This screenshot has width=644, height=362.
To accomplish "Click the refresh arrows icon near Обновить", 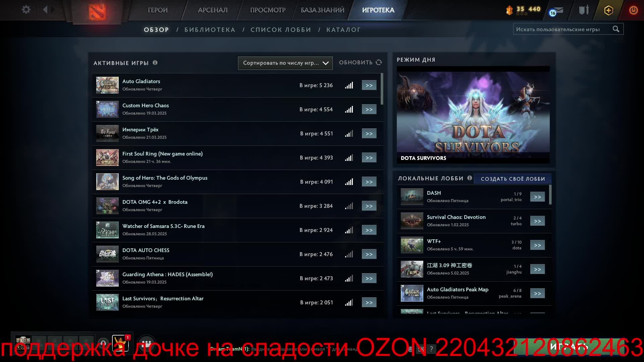I will click(x=379, y=62).
